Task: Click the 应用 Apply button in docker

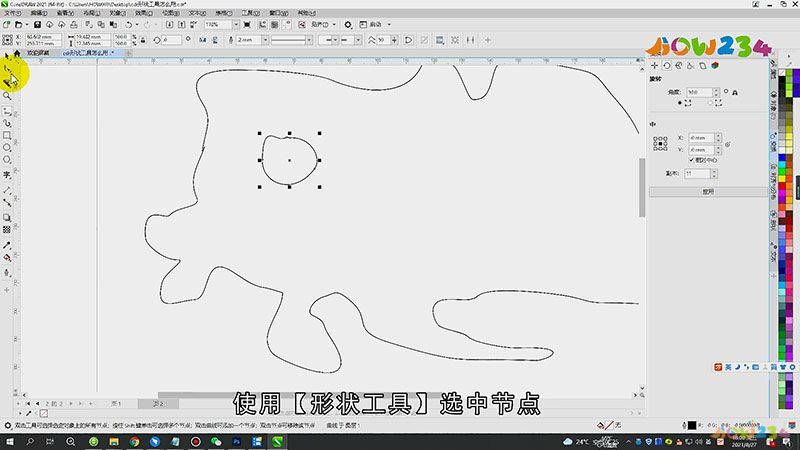Action: 708,192
